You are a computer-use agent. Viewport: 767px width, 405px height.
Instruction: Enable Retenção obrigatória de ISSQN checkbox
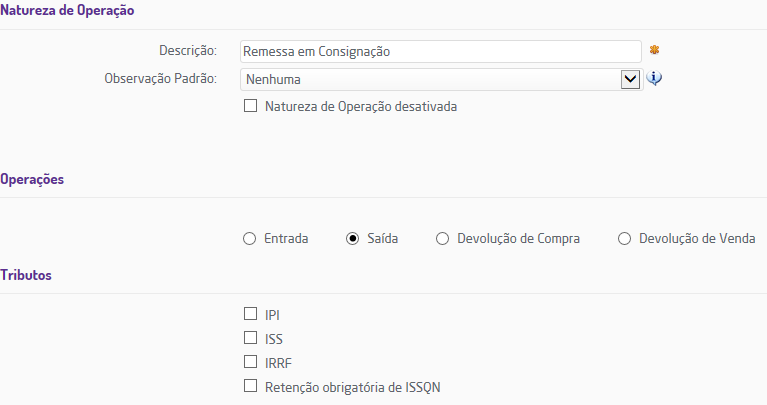250,386
